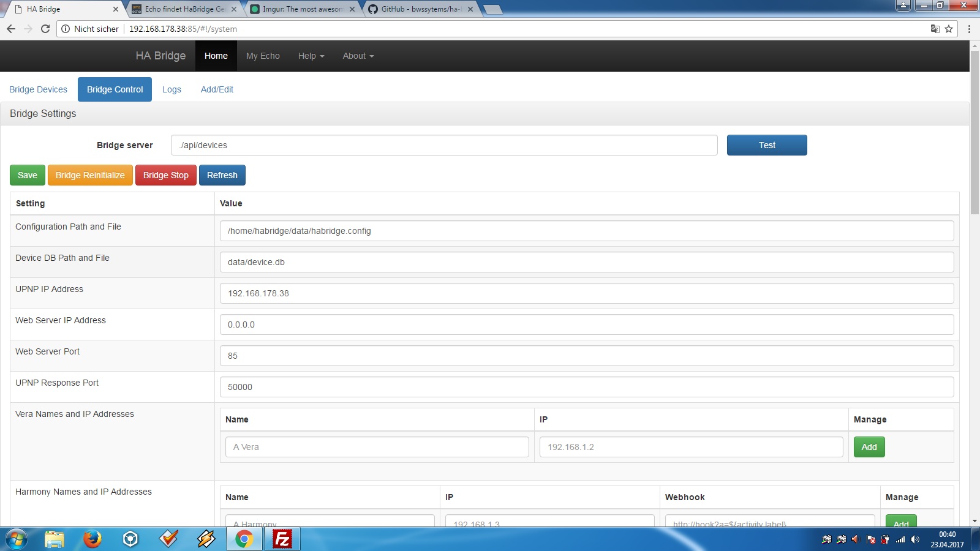Click the Bridge Settings panel heading
Screen dimensions: 980x551
[43, 114]
